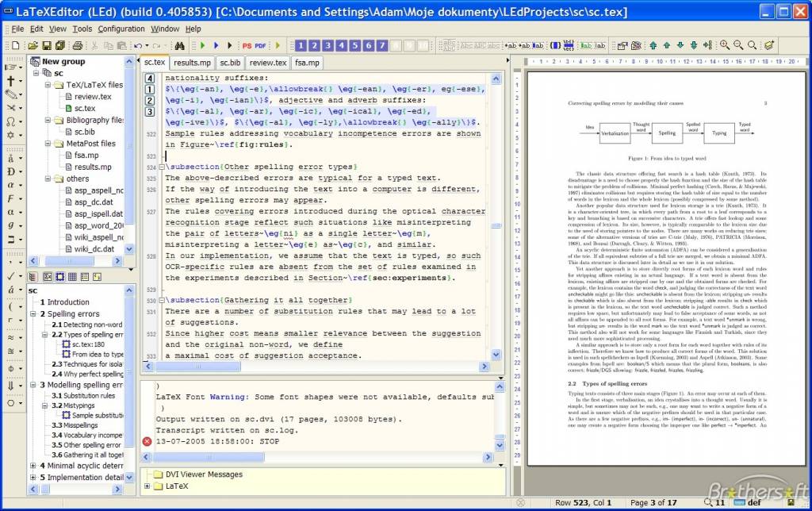This screenshot has height=511, width=812.
Task: Open the Undo dropdown arrow
Action: [147, 45]
